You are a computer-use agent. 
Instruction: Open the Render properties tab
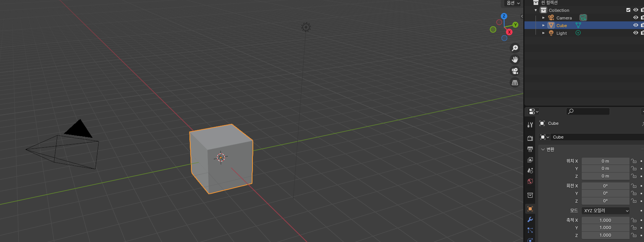530,138
